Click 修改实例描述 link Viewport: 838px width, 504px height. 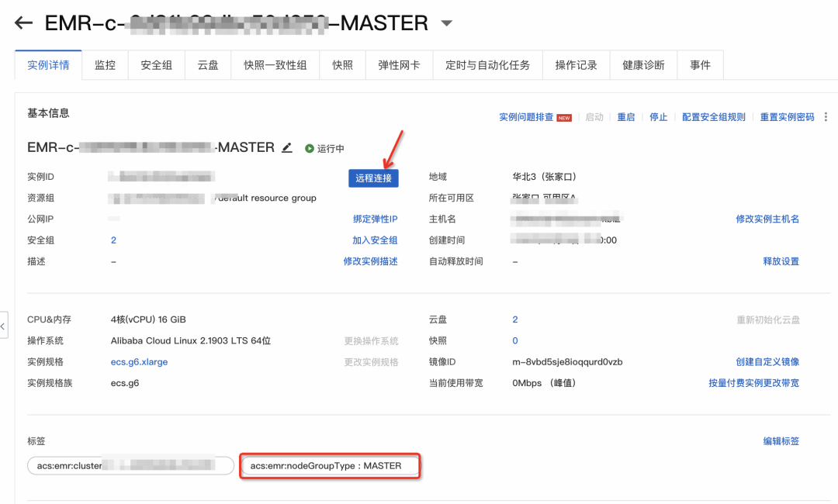click(370, 261)
